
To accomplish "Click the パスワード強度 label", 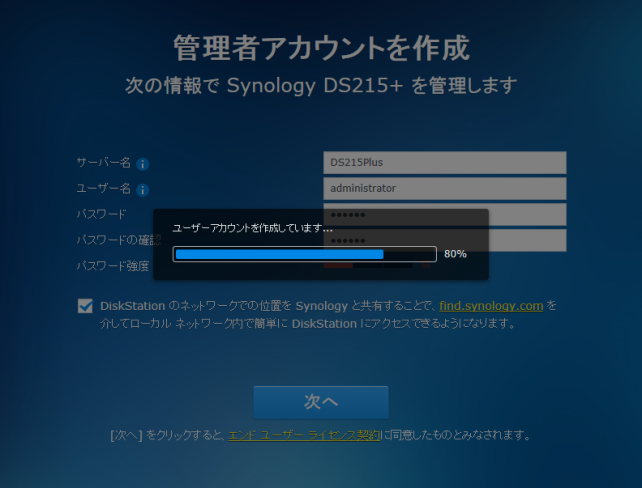I will click(x=113, y=266).
